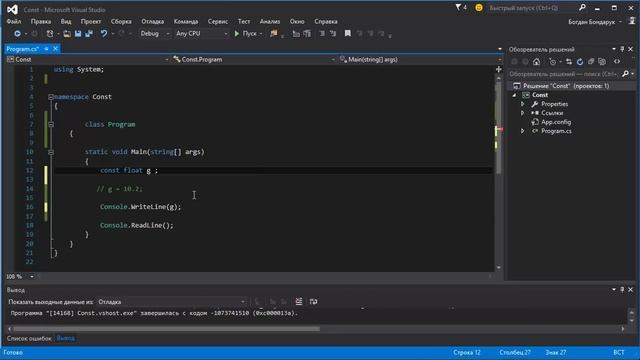The width and height of the screenshot is (640, 360).
Task: Toggle auto-hide pin on Solution Explorer
Action: tap(622, 49)
